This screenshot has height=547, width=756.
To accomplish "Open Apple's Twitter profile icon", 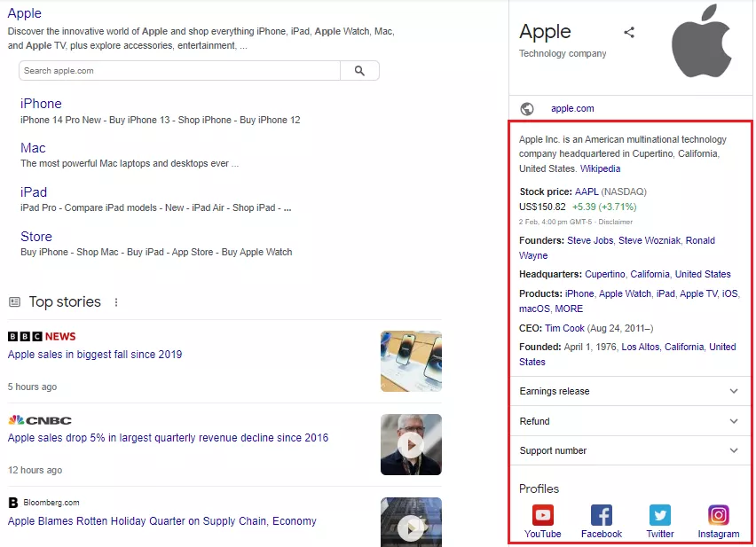I will point(660,515).
